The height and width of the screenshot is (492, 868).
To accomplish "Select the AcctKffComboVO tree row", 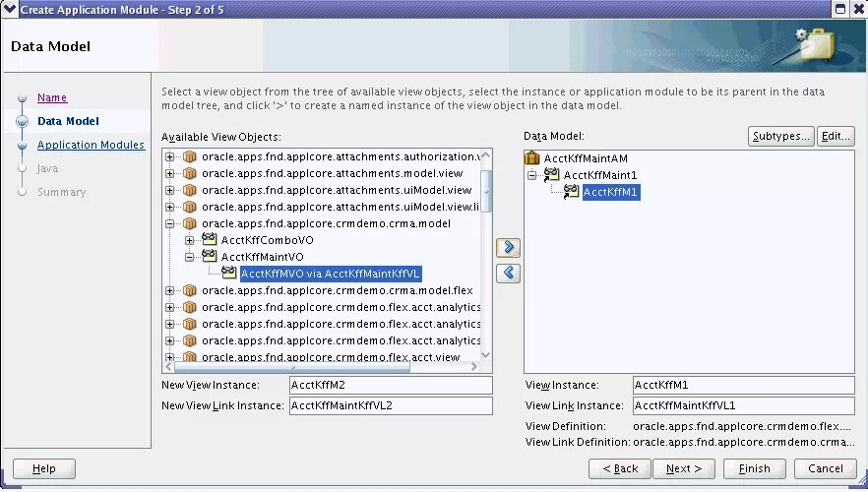I will [268, 240].
